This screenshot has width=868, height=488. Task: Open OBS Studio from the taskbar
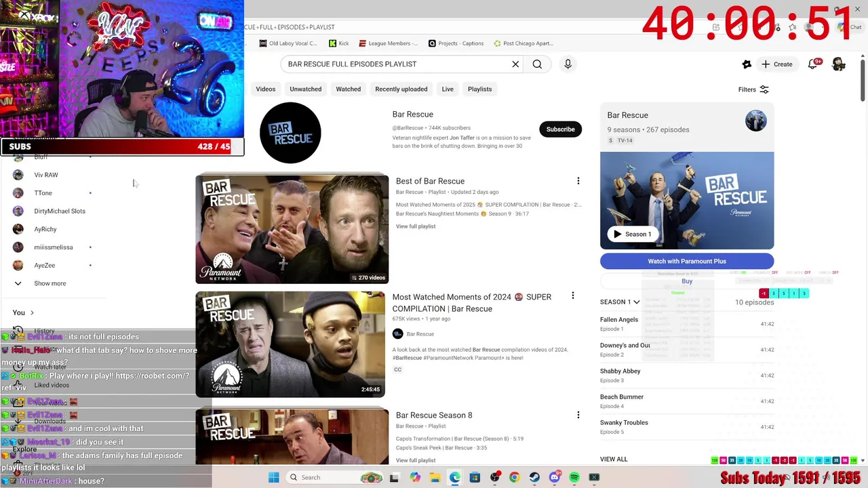tap(495, 477)
